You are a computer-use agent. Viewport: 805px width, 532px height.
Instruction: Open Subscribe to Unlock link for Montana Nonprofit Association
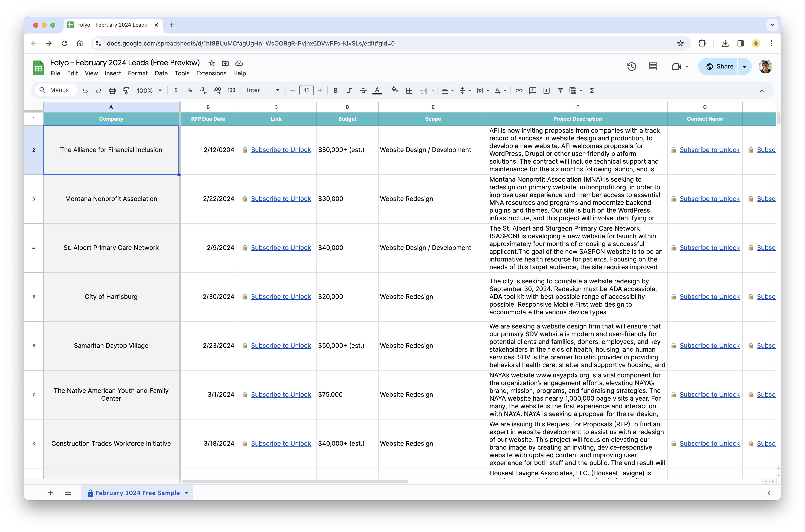[x=281, y=199]
